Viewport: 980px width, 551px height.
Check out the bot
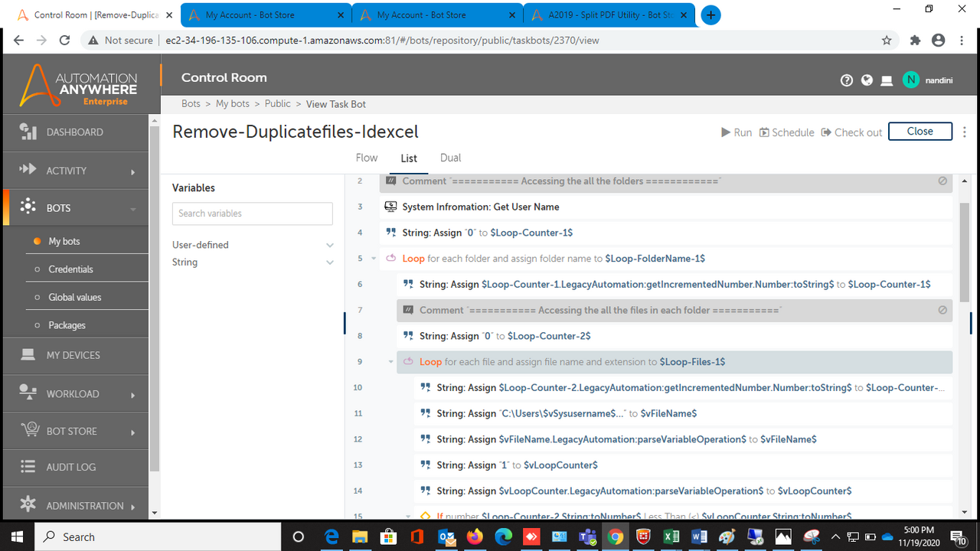[x=851, y=132]
